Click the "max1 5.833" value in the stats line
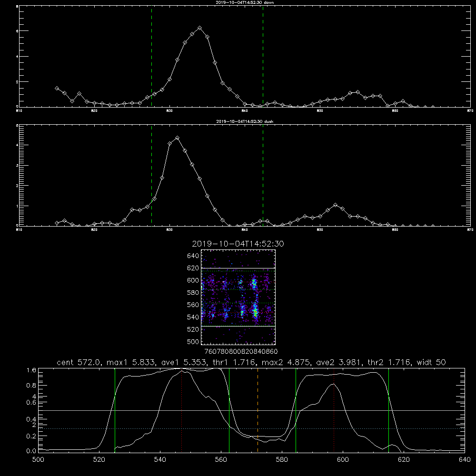Viewport: 476px width, 476px height. (x=130, y=362)
